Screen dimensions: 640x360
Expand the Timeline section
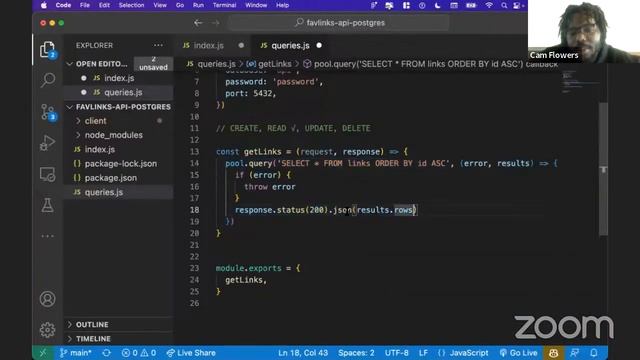(x=118, y=339)
